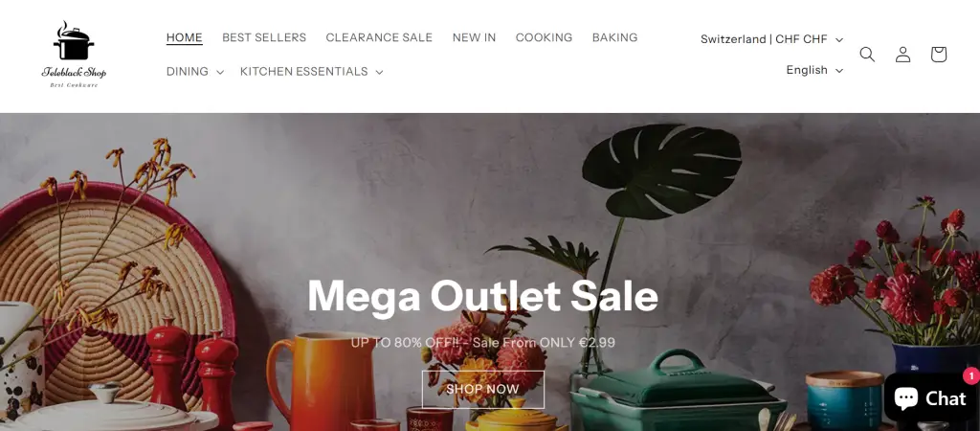980x431 pixels.
Task: Click the Shop Now button
Action: pos(483,389)
